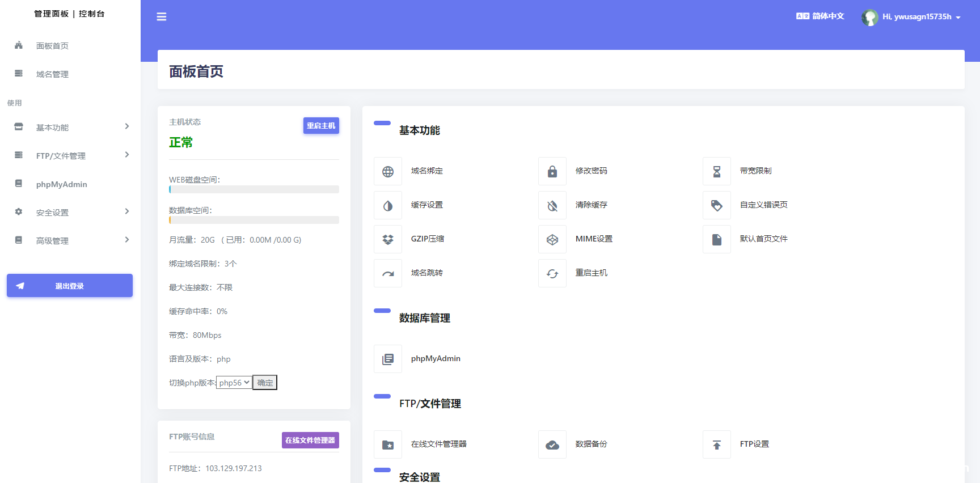Image resolution: width=980 pixels, height=483 pixels.
Task: Click the GZIP压缩 text label
Action: [428, 239]
